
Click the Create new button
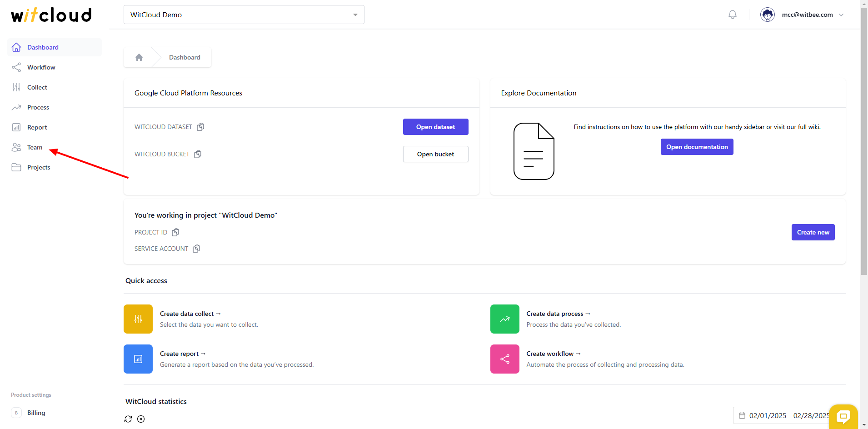point(813,232)
